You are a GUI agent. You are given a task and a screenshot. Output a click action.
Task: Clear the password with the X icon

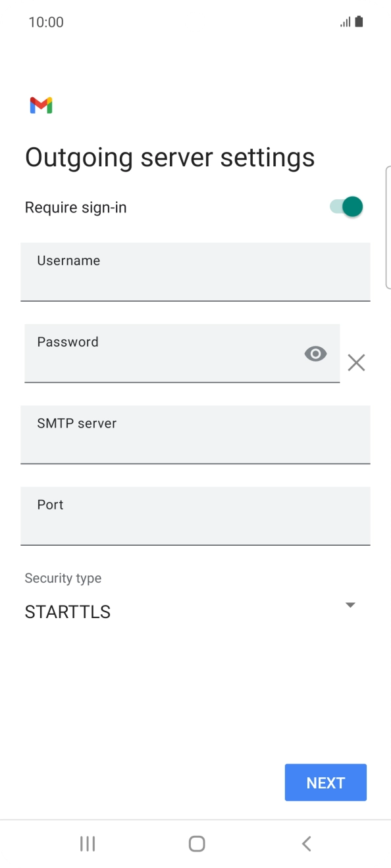(356, 362)
